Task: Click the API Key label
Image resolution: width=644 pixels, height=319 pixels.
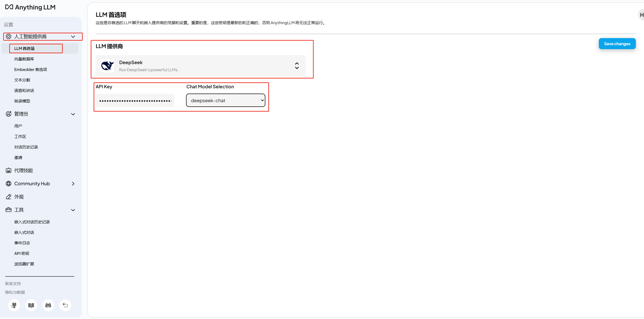Action: (x=104, y=86)
